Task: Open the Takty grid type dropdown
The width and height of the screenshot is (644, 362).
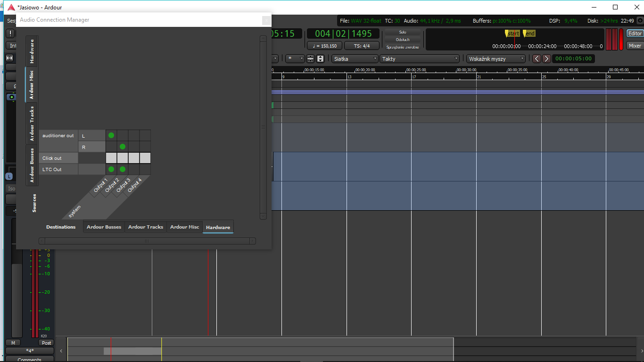Action: pyautogui.click(x=420, y=59)
